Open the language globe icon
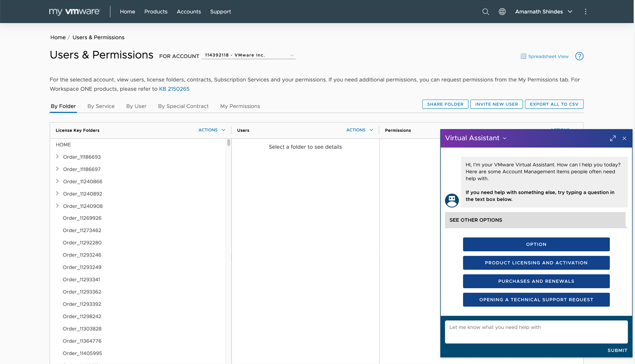 (502, 12)
